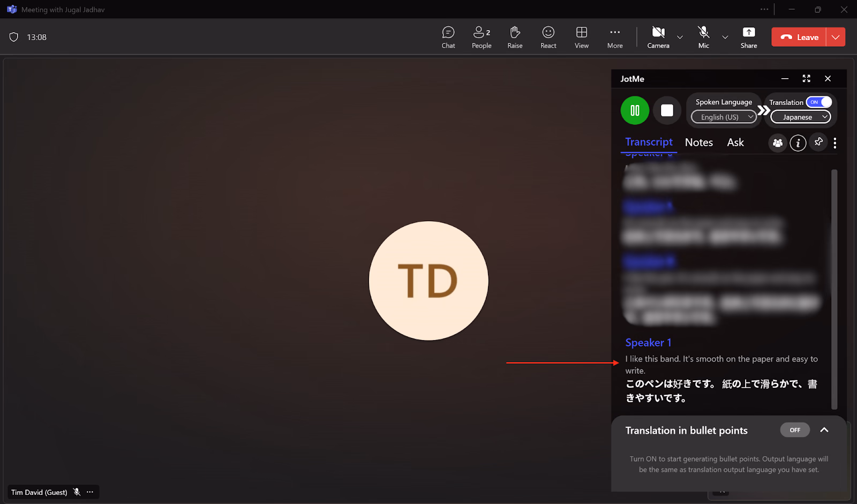The width and height of the screenshot is (857, 504).
Task: Open the JotMe speakers group icon
Action: point(778,143)
